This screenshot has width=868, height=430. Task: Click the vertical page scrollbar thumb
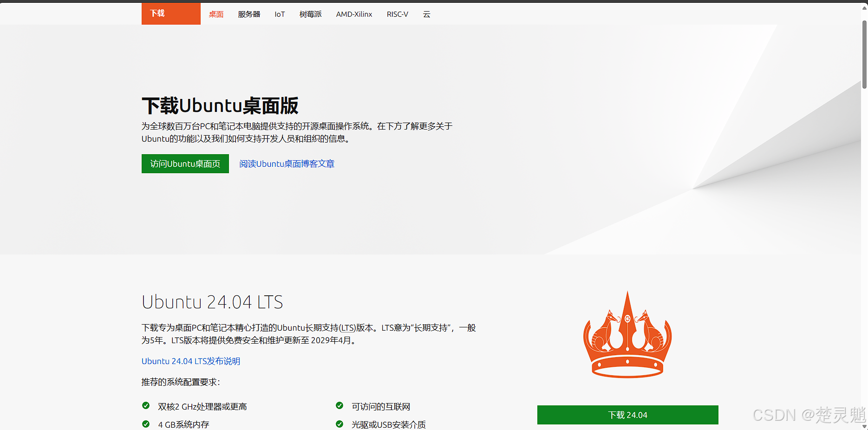[x=864, y=54]
